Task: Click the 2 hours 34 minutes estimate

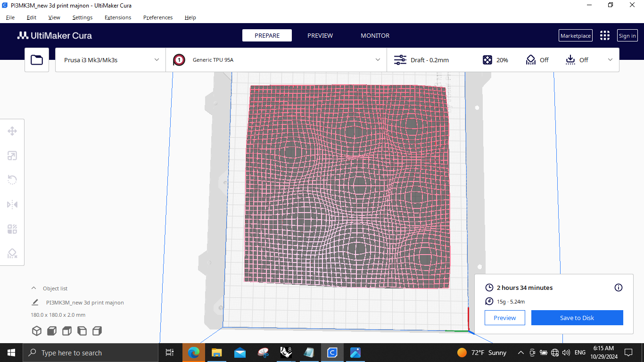Action: click(525, 288)
